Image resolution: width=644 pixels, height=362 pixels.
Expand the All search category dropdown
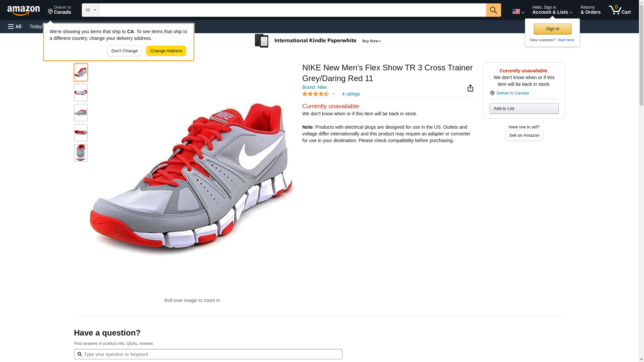(x=90, y=10)
